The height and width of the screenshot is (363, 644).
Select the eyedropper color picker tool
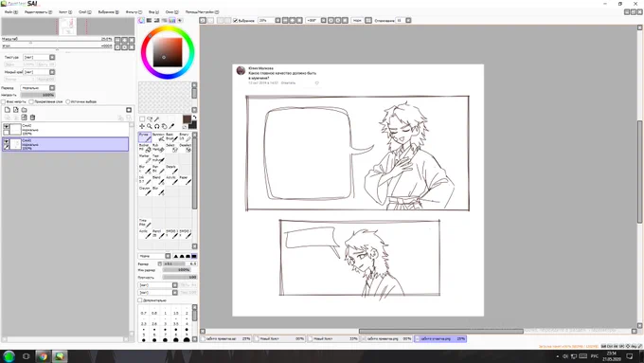coord(171,126)
